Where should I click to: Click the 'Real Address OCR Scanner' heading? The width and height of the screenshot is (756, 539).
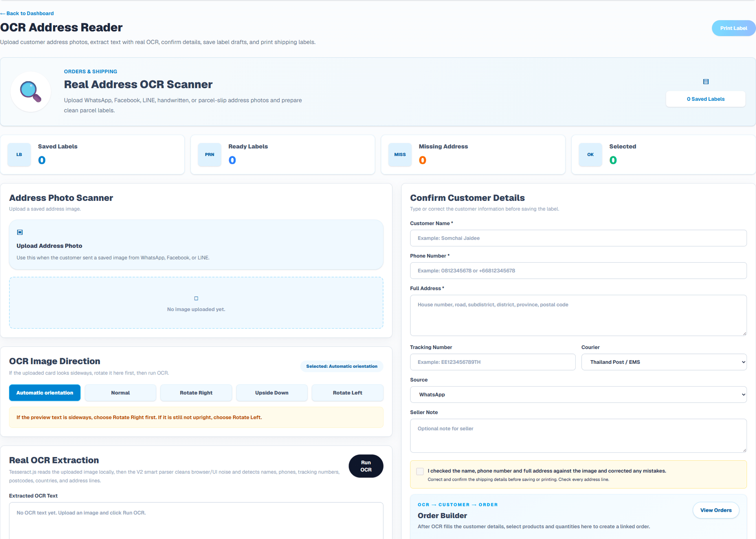tap(138, 84)
